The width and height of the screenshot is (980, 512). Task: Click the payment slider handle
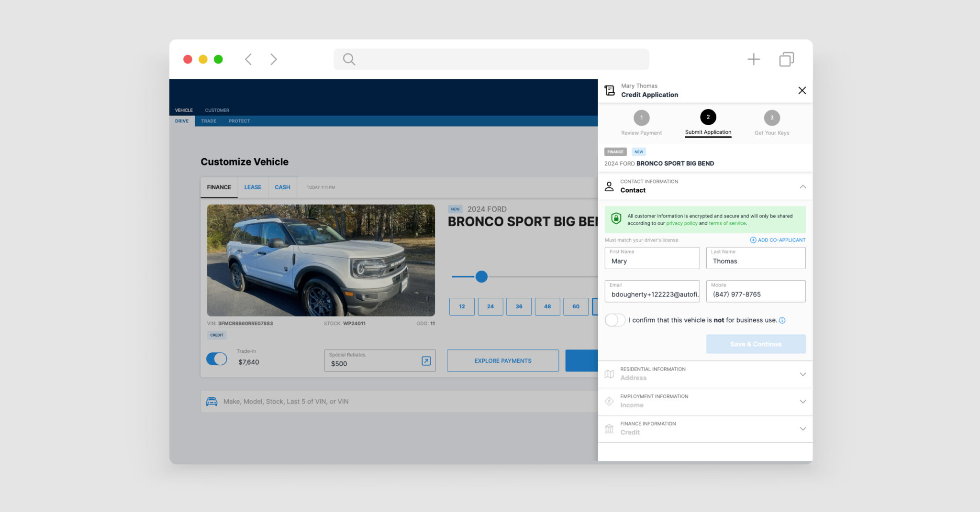coord(481,276)
